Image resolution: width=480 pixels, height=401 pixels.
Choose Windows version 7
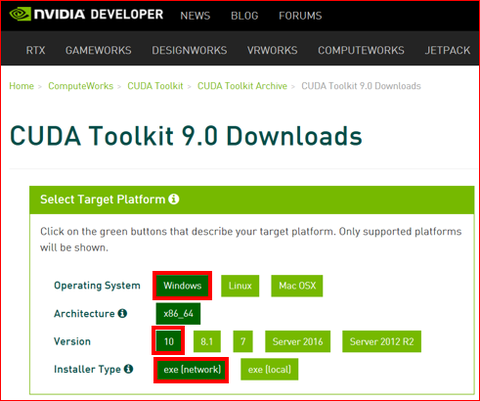243,341
